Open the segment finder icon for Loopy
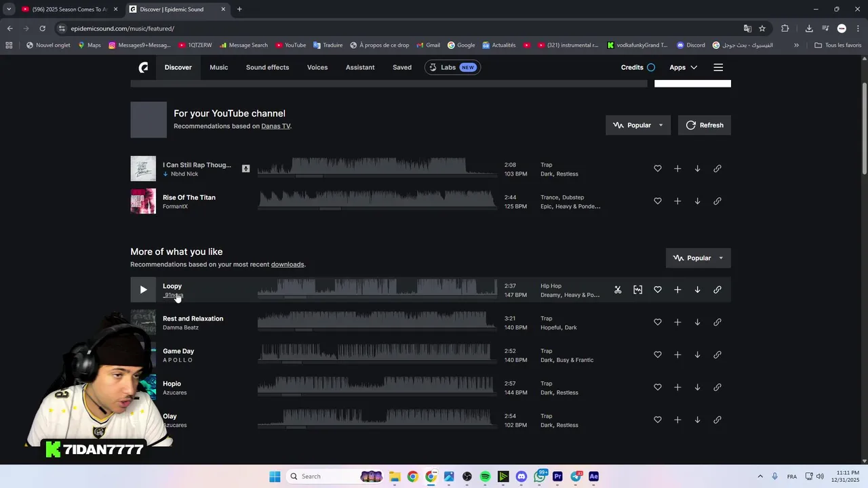Image resolution: width=868 pixels, height=488 pixels. pyautogui.click(x=637, y=290)
